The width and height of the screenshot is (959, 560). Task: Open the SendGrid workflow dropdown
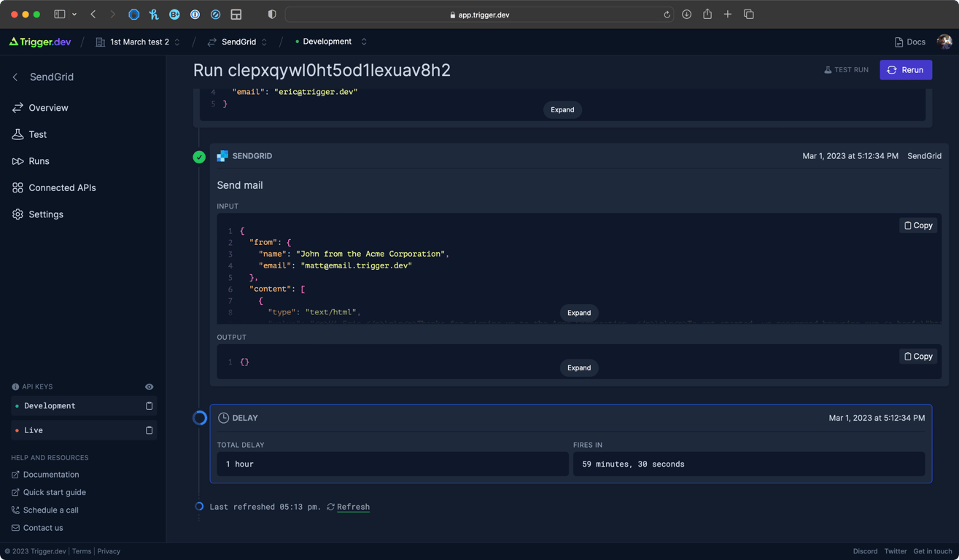(238, 42)
